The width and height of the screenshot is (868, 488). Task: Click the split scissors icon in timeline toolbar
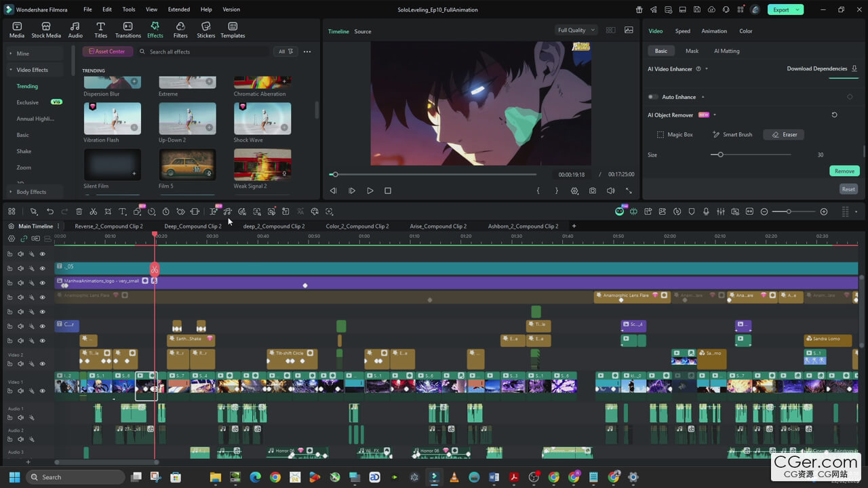(94, 211)
